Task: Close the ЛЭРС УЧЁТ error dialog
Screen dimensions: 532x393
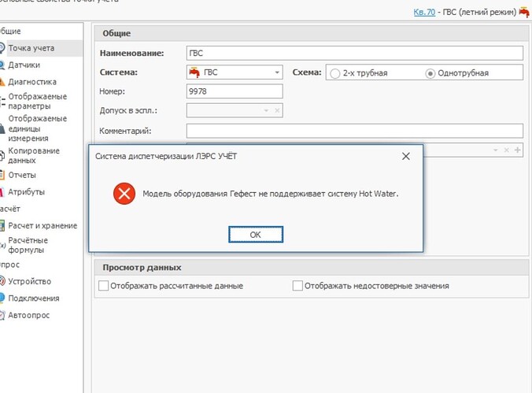Action: coord(406,156)
